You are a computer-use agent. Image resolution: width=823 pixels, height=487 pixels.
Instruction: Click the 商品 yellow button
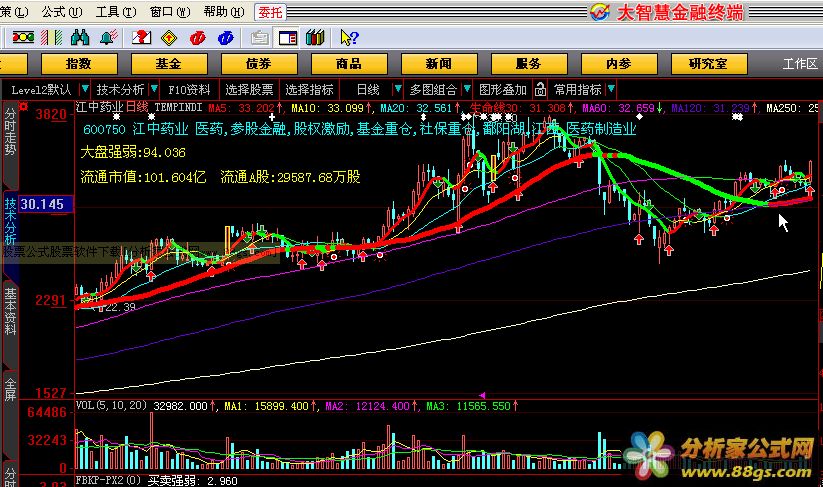pos(349,64)
